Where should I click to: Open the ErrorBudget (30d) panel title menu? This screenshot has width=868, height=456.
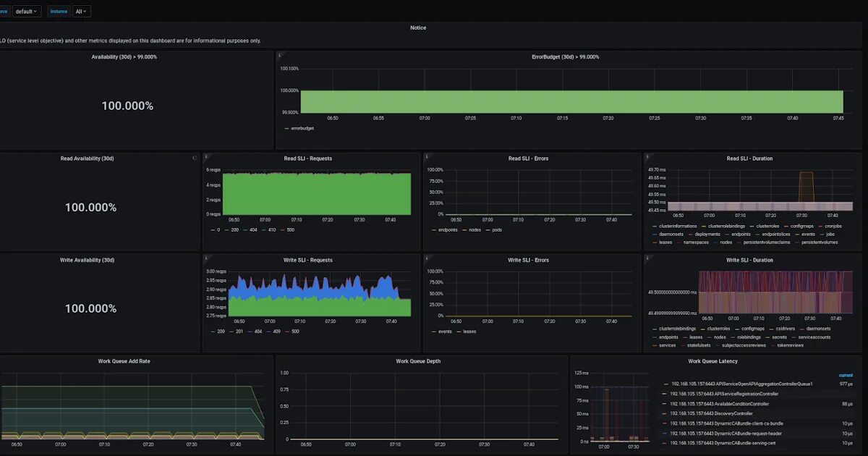(x=565, y=56)
